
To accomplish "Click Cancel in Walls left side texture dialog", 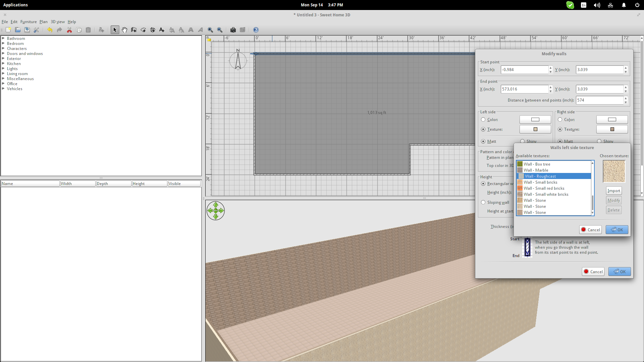I will click(x=590, y=230).
